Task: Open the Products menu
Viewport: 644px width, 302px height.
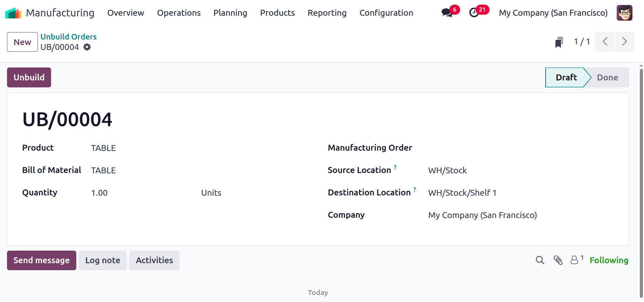Action: 277,13
